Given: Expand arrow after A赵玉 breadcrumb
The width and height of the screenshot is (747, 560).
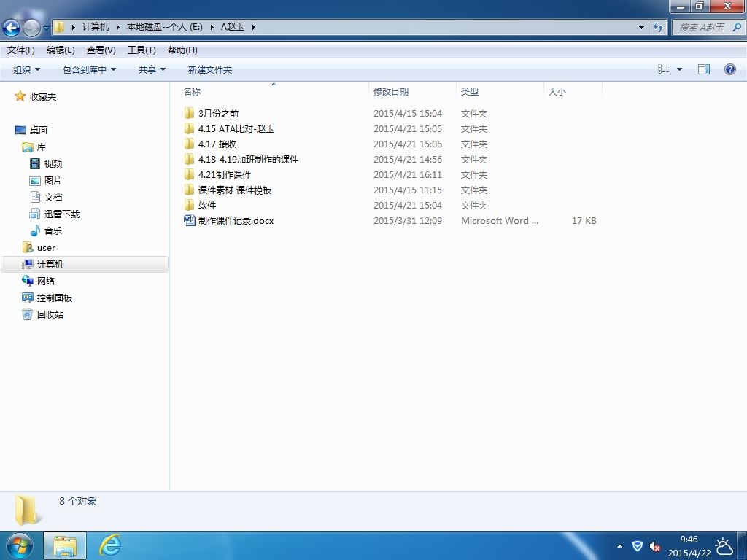Looking at the screenshot, I should [253, 27].
